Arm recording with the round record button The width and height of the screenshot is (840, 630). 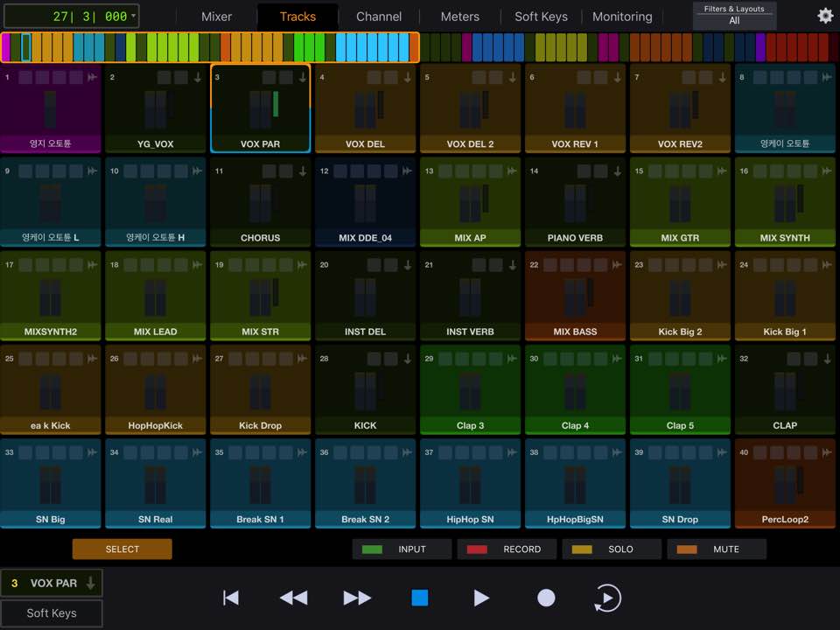pyautogui.click(x=546, y=598)
